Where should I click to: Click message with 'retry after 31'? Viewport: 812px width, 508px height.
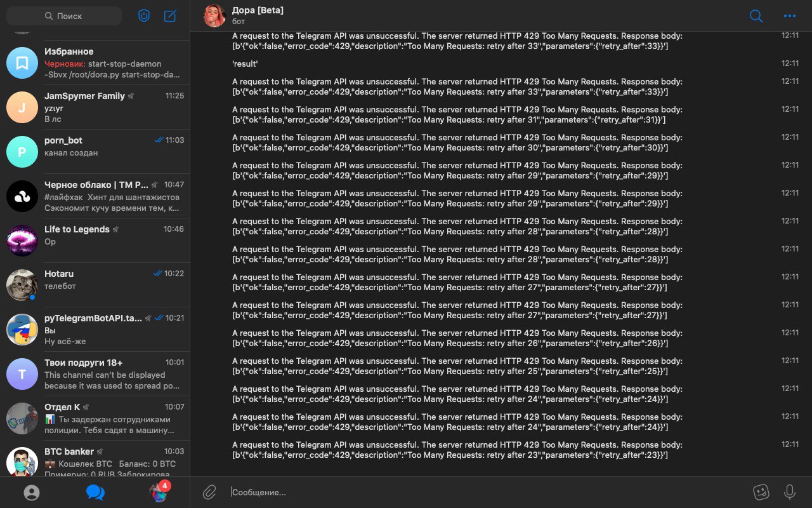click(457, 114)
